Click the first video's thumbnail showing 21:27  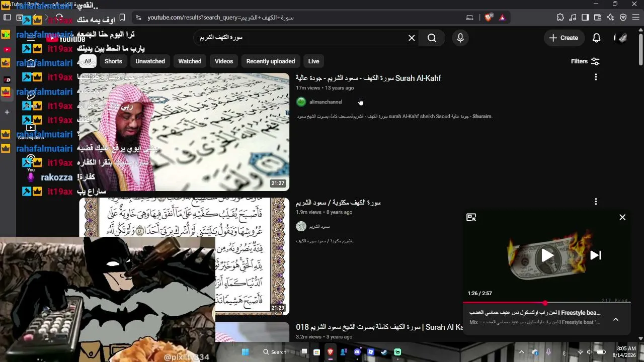(x=184, y=132)
